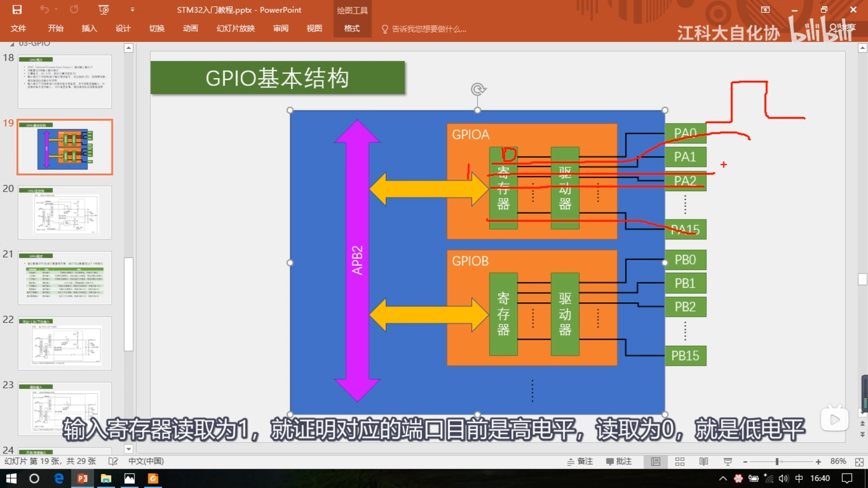Viewport: 868px width, 488px height.
Task: Click the Save icon in quick access toolbar
Action: pos(17,9)
